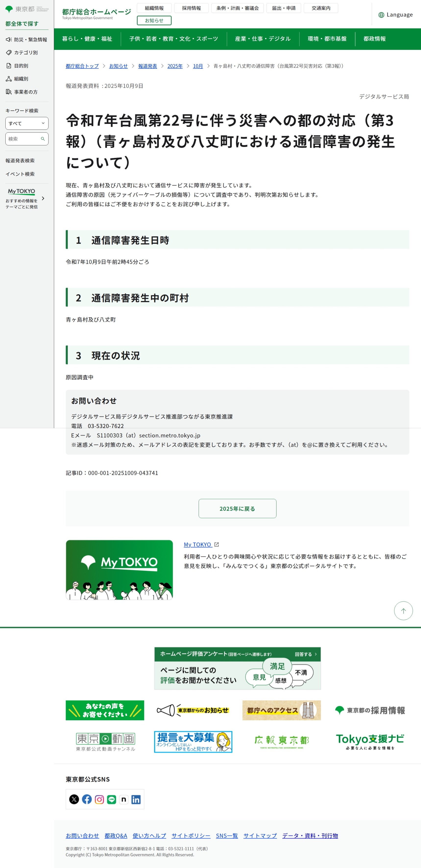Click the My TOKYO banner image

pyautogui.click(x=119, y=569)
